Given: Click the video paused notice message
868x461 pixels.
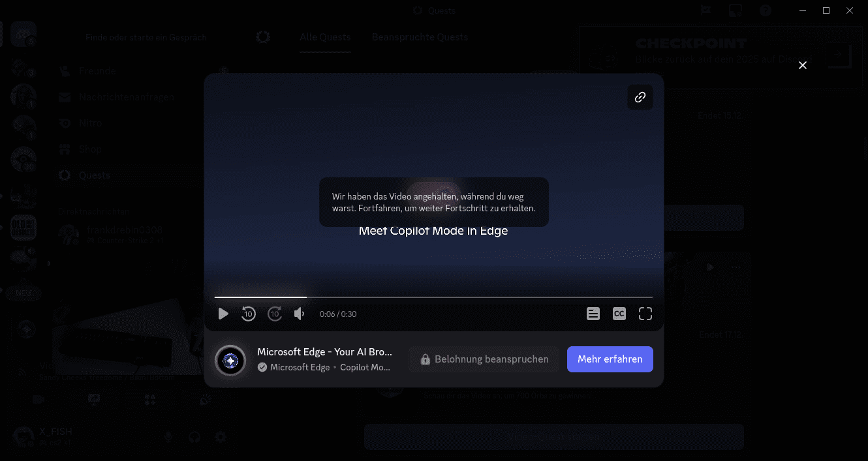Looking at the screenshot, I should [x=433, y=202].
